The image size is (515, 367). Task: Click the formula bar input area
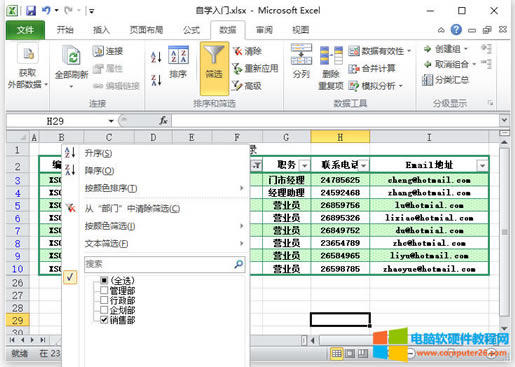coord(335,121)
